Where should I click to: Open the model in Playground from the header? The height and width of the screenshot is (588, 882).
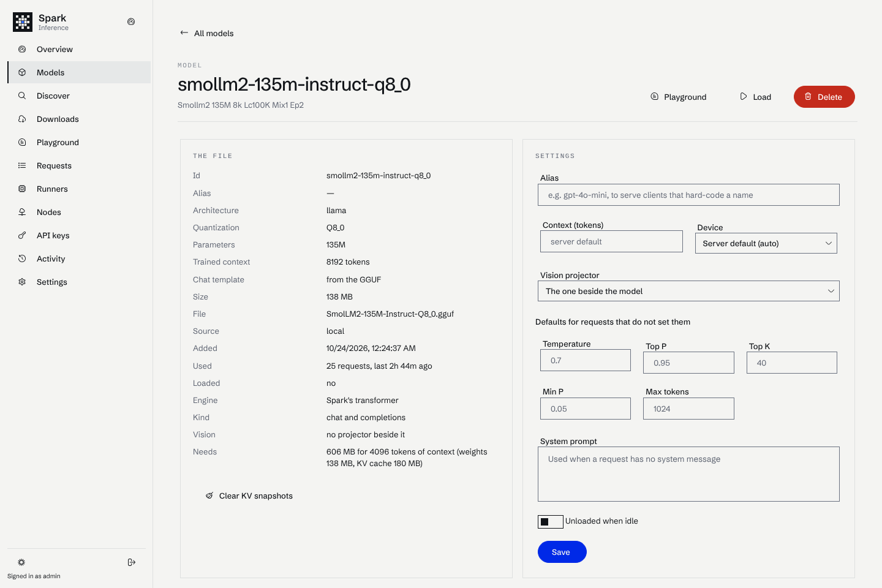click(x=679, y=97)
